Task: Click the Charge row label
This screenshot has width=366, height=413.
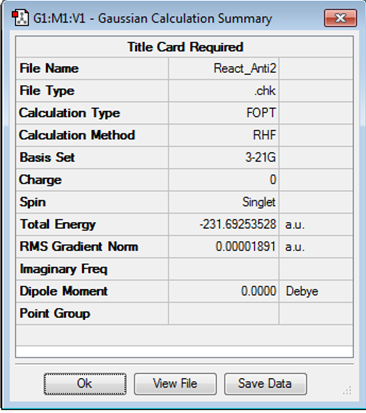Action: pos(40,180)
